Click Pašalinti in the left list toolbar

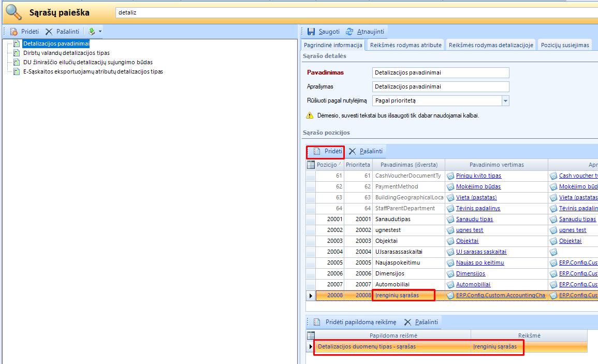[63, 31]
